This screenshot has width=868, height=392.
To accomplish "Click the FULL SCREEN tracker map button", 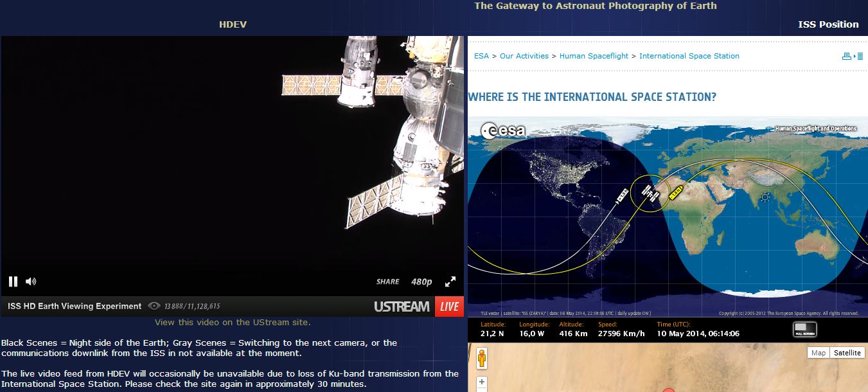I will [x=805, y=329].
